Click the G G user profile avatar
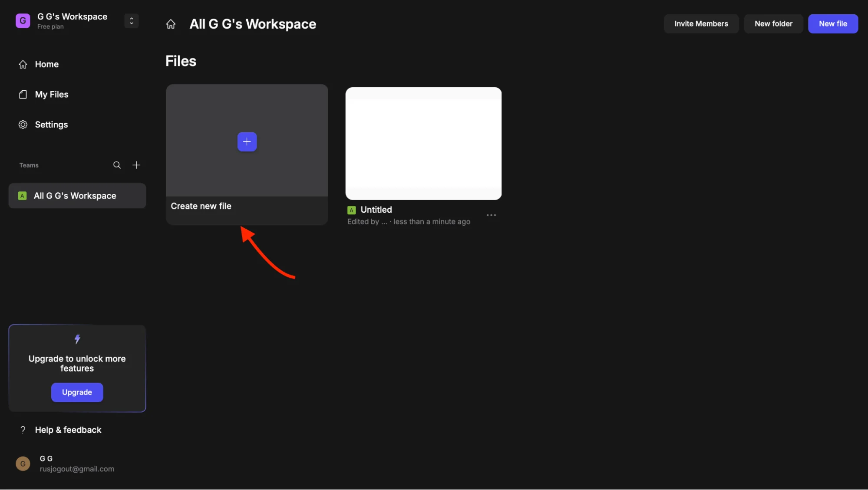Viewport: 868px width, 490px height. coord(23,464)
